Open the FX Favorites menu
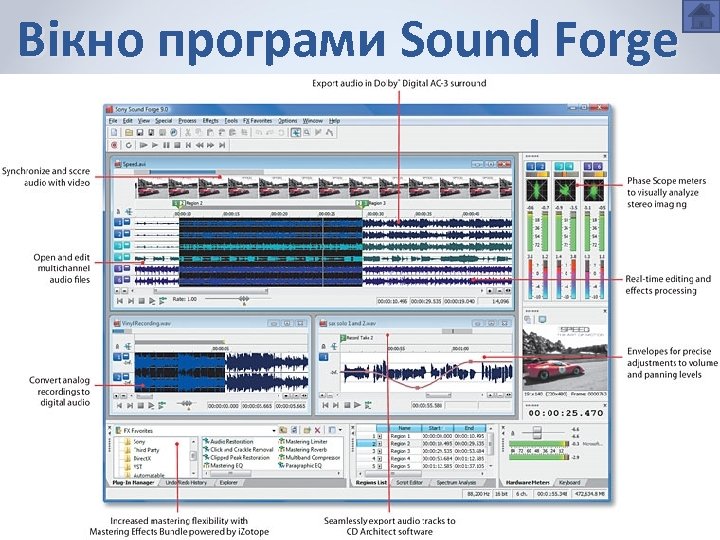This screenshot has height=540, width=720. [x=257, y=121]
